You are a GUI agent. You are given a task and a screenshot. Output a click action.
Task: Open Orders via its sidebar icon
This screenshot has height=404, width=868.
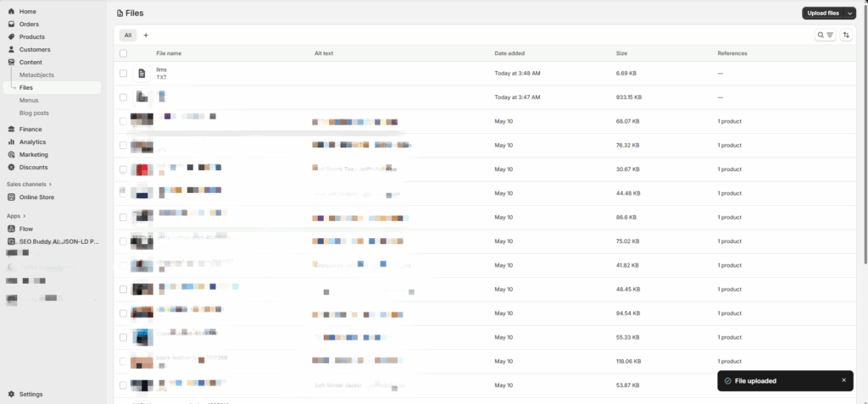tap(11, 24)
